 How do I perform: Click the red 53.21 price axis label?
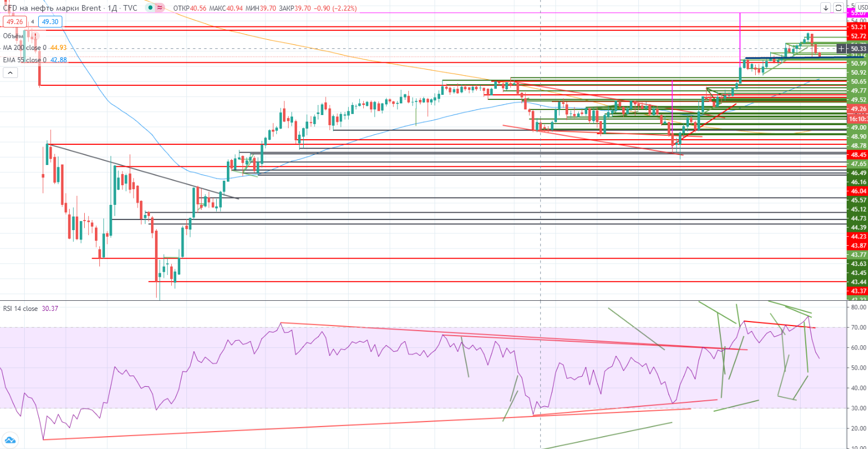tap(858, 27)
